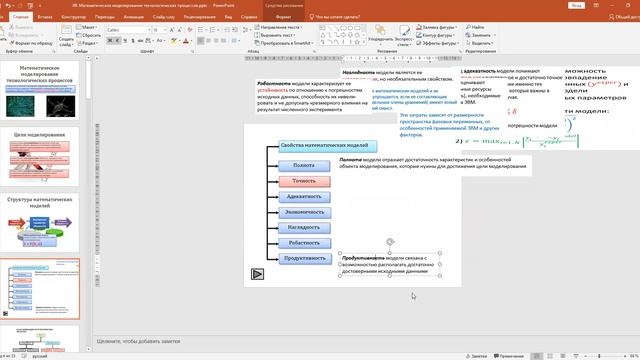The width and height of the screenshot is (640, 360).
Task: Clear all formatting eraser icon
Action: coord(190,30)
